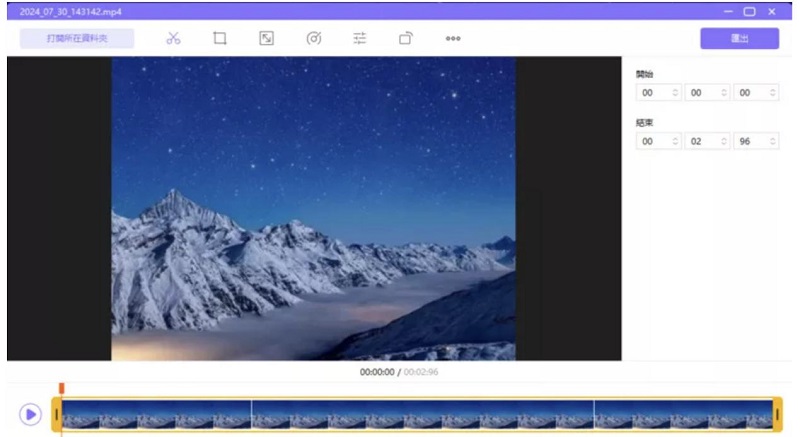
Task: Select the crop tool icon
Action: tap(220, 38)
